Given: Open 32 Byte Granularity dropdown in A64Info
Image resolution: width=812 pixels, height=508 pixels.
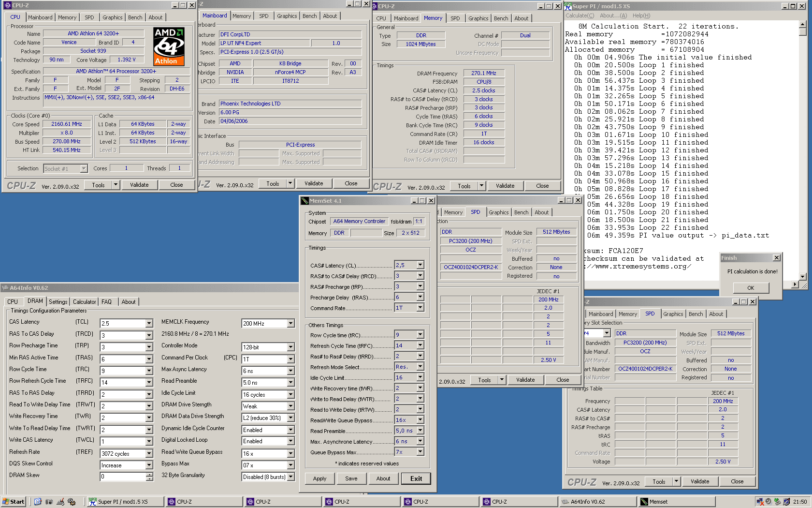Looking at the screenshot, I should tap(290, 477).
